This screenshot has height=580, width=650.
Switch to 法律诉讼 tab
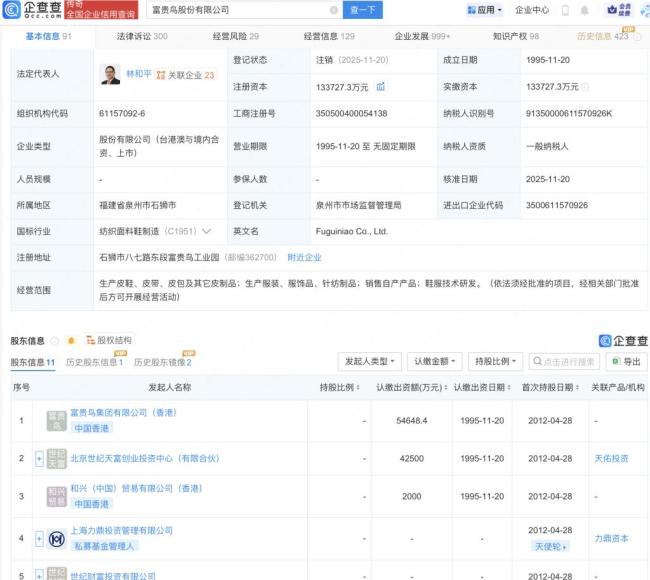click(x=142, y=36)
